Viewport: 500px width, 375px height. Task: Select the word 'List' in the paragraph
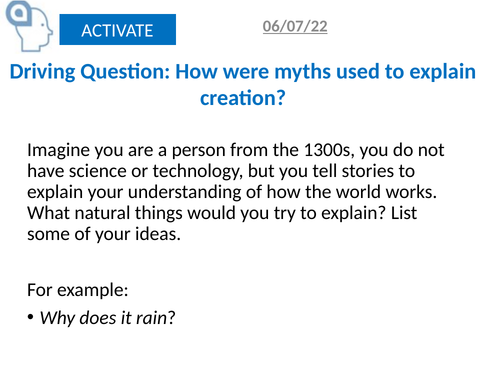click(404, 213)
